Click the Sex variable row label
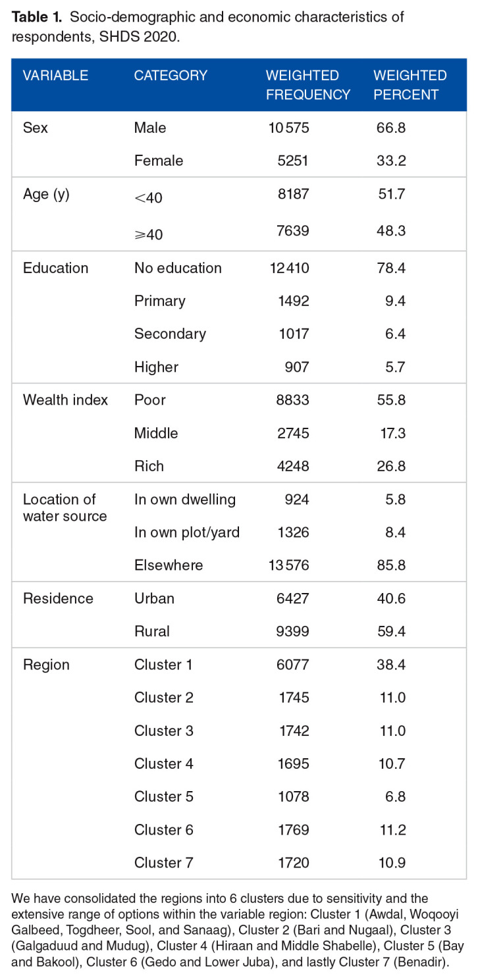The height and width of the screenshot is (980, 478). [x=36, y=128]
